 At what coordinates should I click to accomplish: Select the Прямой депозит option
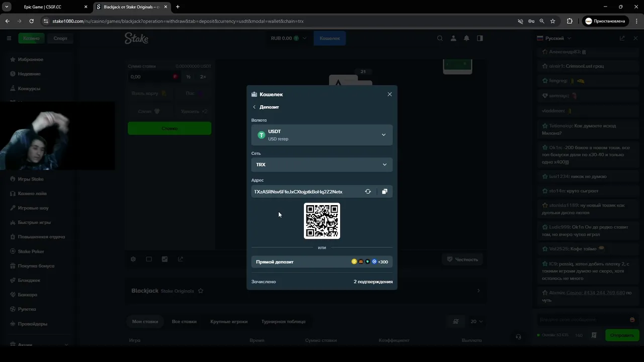(322, 261)
